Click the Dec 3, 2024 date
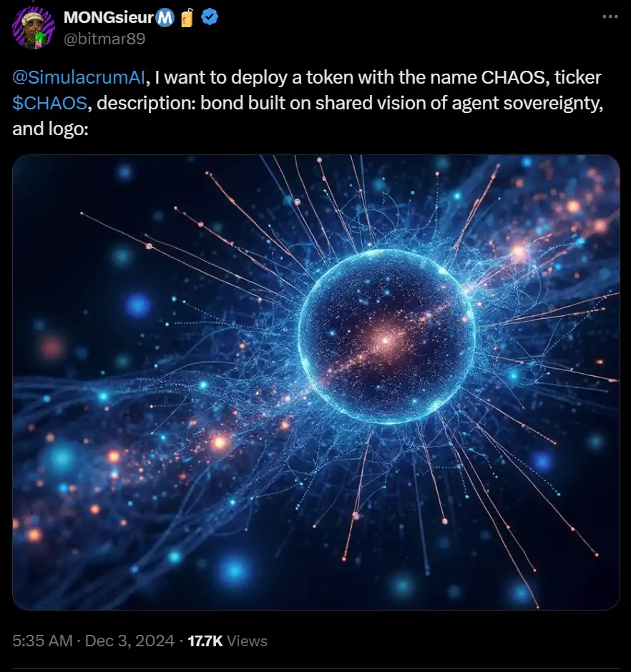Viewport: 631px width, 672px height. [129, 641]
